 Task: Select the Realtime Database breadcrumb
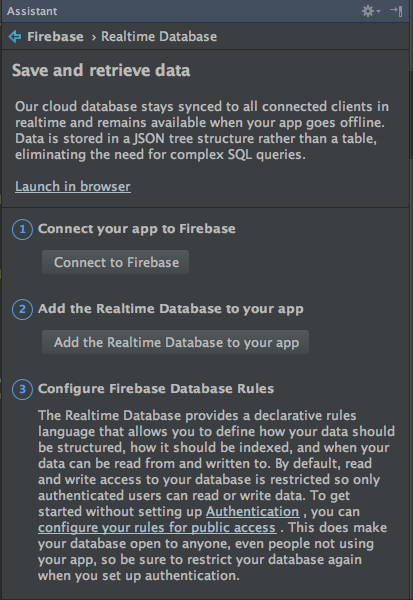point(159,37)
